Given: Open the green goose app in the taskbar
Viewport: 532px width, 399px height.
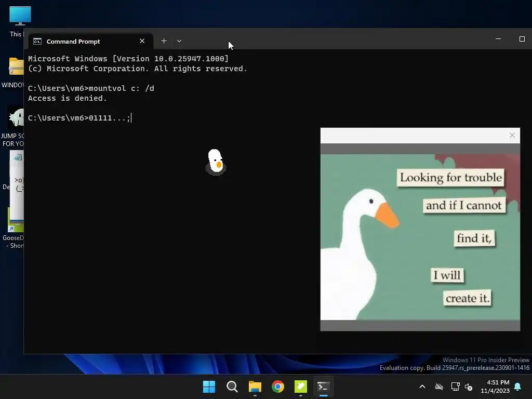Looking at the screenshot, I should [301, 387].
